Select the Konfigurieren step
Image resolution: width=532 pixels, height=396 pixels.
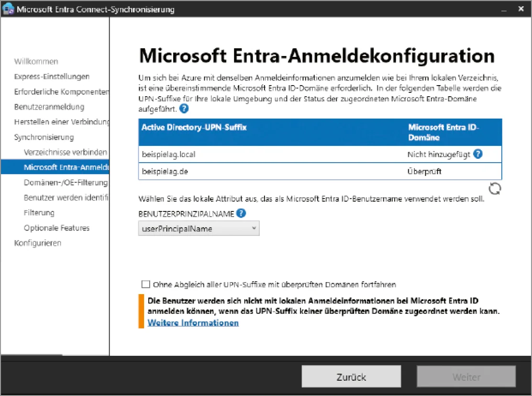tap(38, 243)
